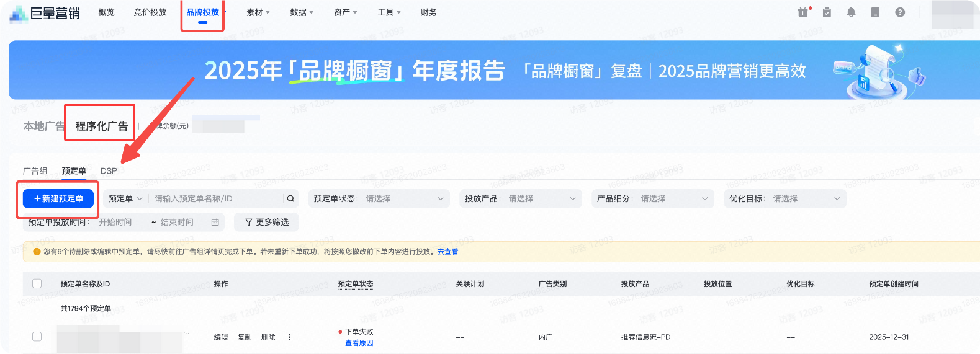980x354 pixels.
Task: Click the 2025年品牌橱窗年度报告 banner
Action: coord(494,70)
